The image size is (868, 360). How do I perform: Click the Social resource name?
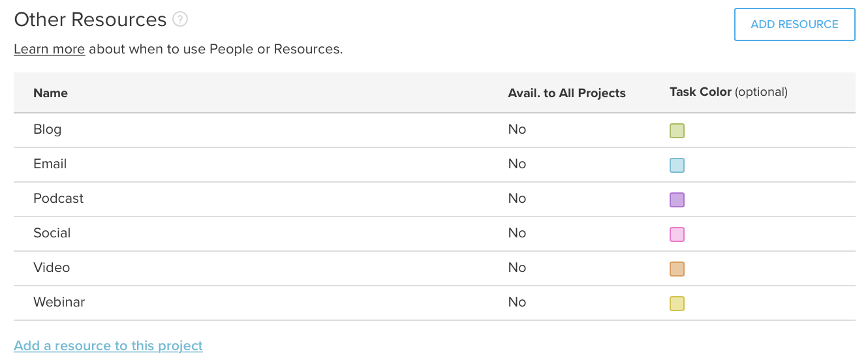pos(52,233)
